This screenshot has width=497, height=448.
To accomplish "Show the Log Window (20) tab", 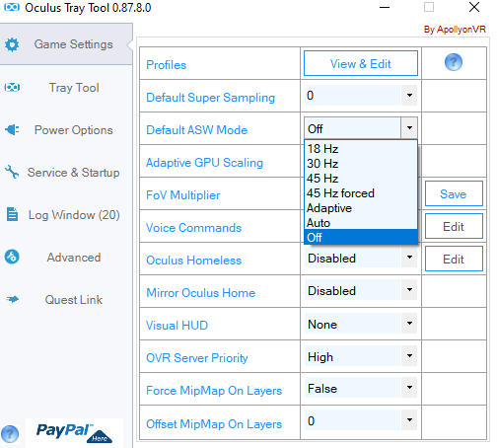I will pyautogui.click(x=66, y=215).
